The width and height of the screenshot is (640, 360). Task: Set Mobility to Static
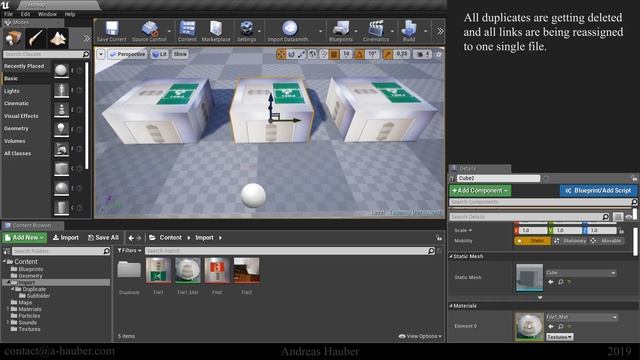532,241
